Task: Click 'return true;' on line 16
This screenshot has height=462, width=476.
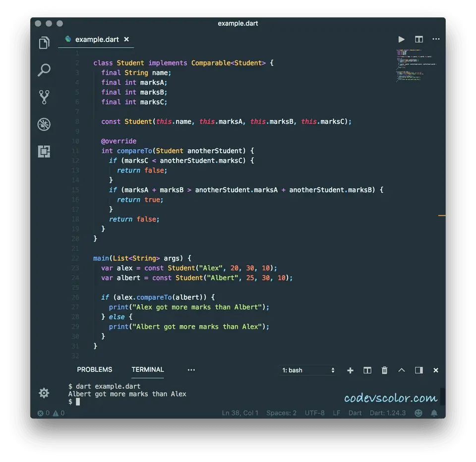Action: click(140, 200)
